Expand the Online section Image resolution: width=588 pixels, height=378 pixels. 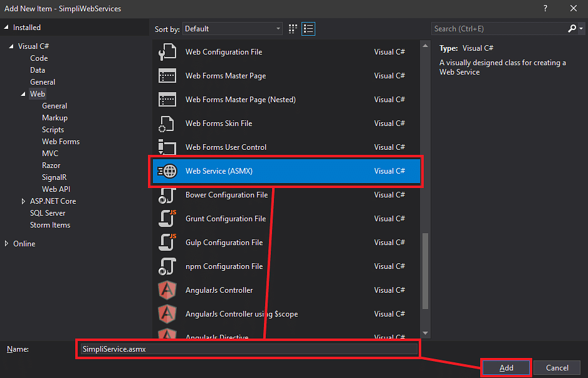[x=6, y=244]
